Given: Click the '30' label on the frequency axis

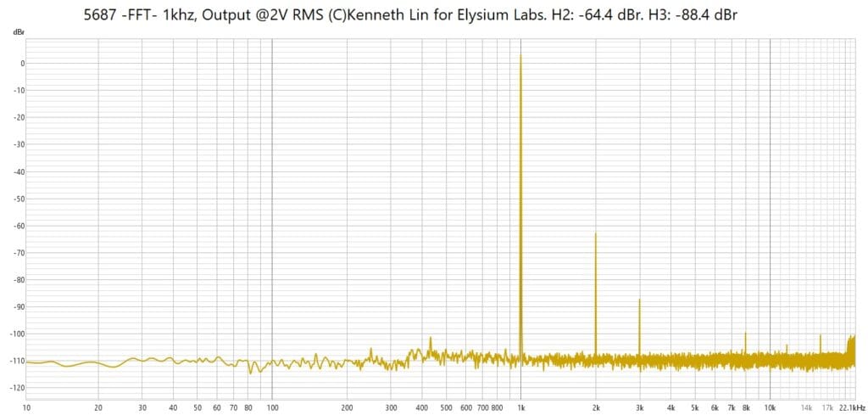Looking at the screenshot, I should (142, 408).
